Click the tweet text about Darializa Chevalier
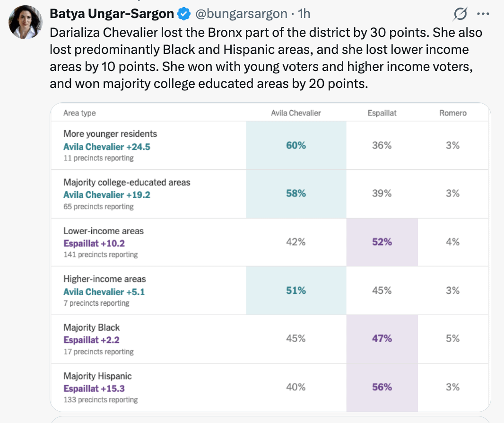 (x=266, y=58)
